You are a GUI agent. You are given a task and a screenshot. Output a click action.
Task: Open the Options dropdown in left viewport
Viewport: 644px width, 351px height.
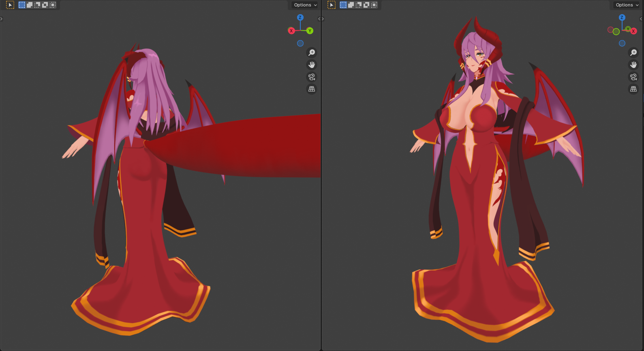[306, 5]
